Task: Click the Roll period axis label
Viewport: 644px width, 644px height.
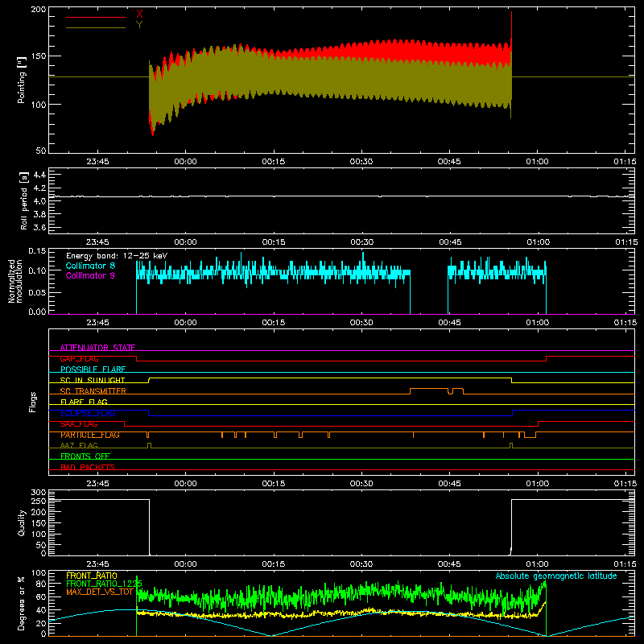Action: point(24,200)
